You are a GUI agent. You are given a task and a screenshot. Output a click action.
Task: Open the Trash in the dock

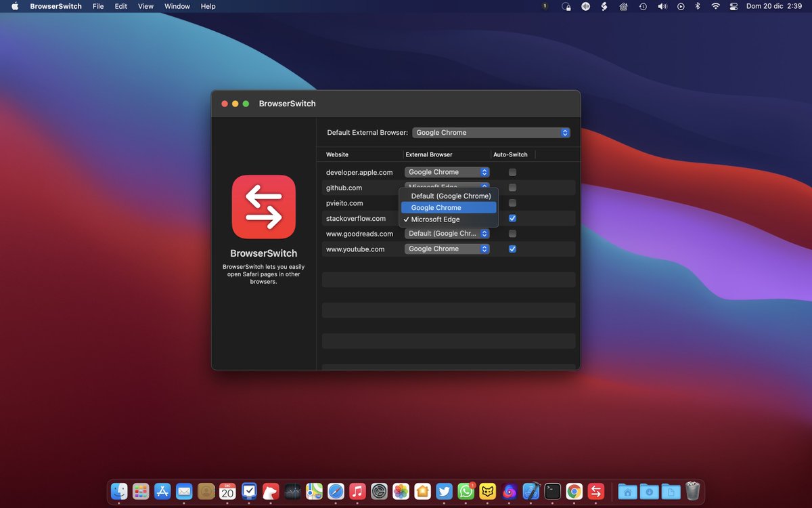(692, 491)
